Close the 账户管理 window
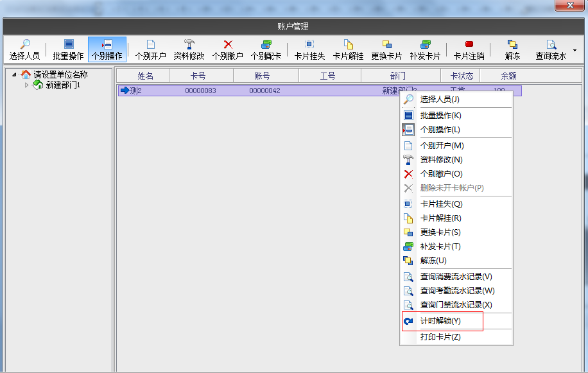The image size is (588, 373). click(x=569, y=6)
